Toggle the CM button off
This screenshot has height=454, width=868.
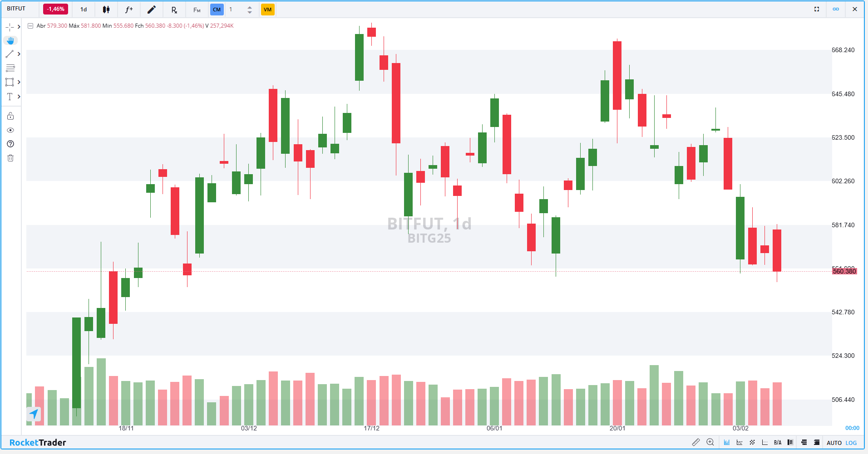click(217, 9)
